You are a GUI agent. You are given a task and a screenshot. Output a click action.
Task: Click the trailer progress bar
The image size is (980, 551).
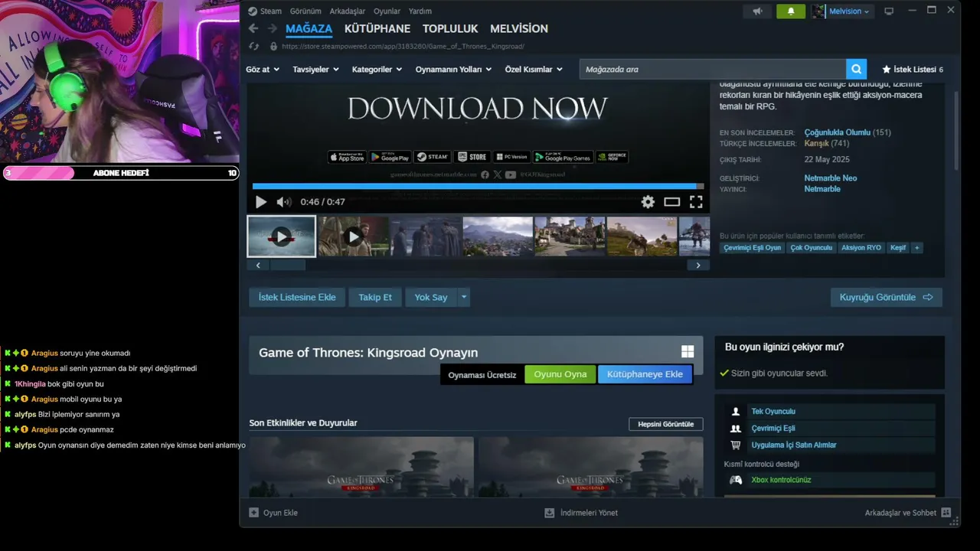click(x=479, y=186)
